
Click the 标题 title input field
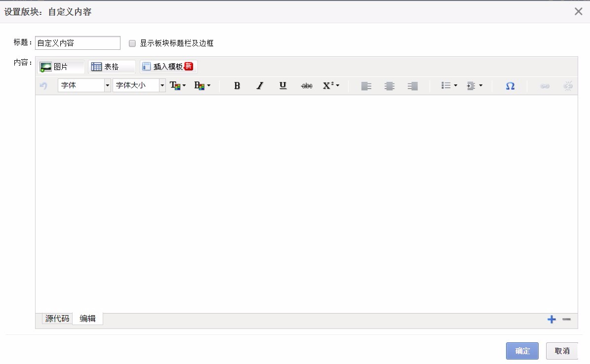tap(78, 43)
